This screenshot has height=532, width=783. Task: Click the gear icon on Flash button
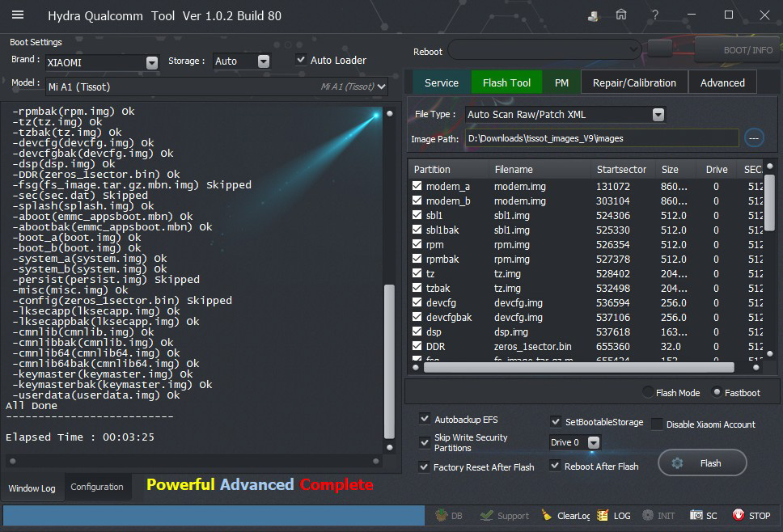(x=677, y=463)
